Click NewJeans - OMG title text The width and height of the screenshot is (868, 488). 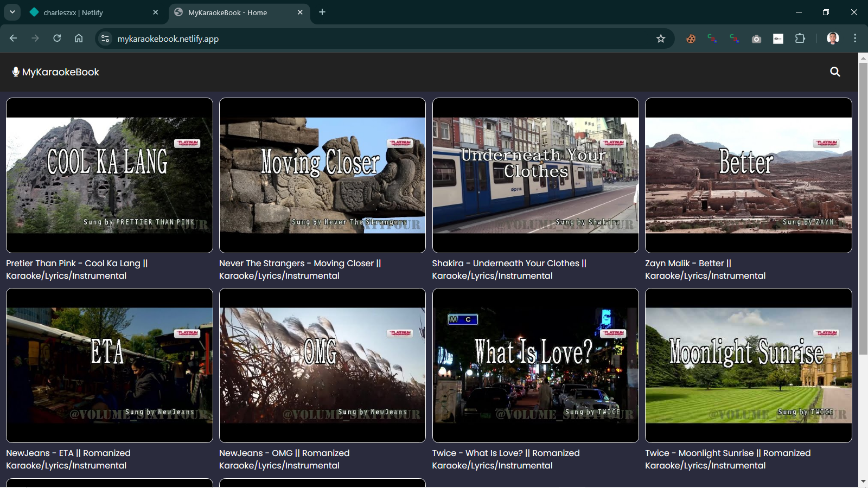284,459
